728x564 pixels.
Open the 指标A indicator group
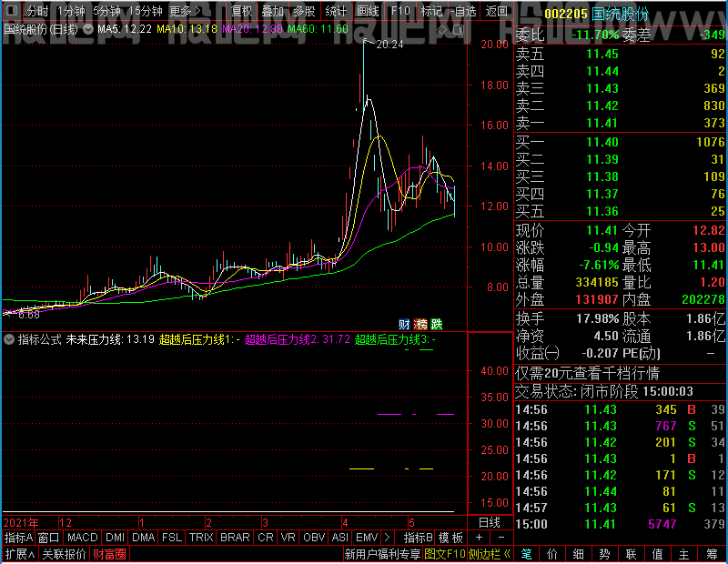[18, 538]
